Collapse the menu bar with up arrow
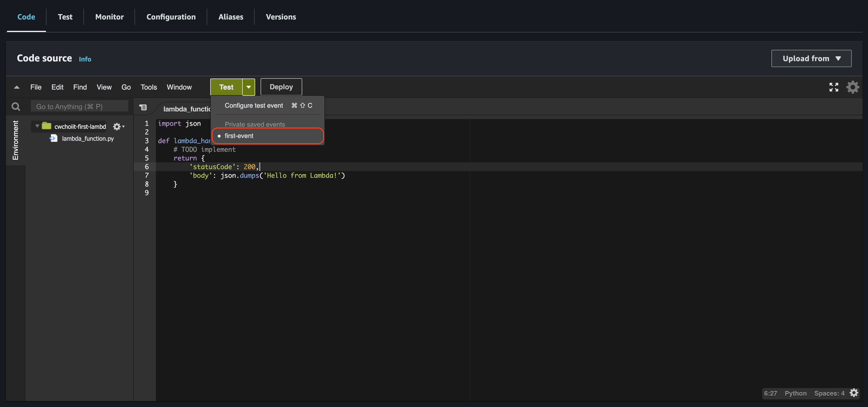The width and height of the screenshot is (868, 407). point(17,87)
